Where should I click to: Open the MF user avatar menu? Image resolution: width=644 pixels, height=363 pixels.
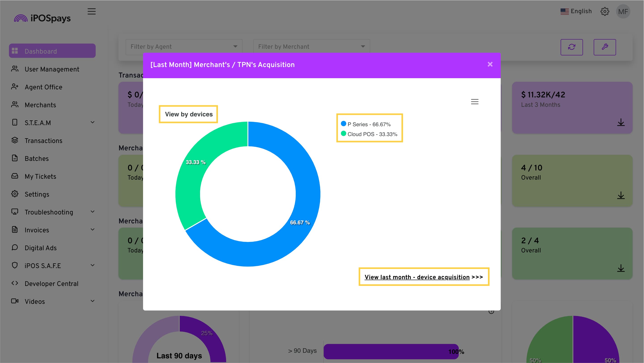pyautogui.click(x=623, y=11)
